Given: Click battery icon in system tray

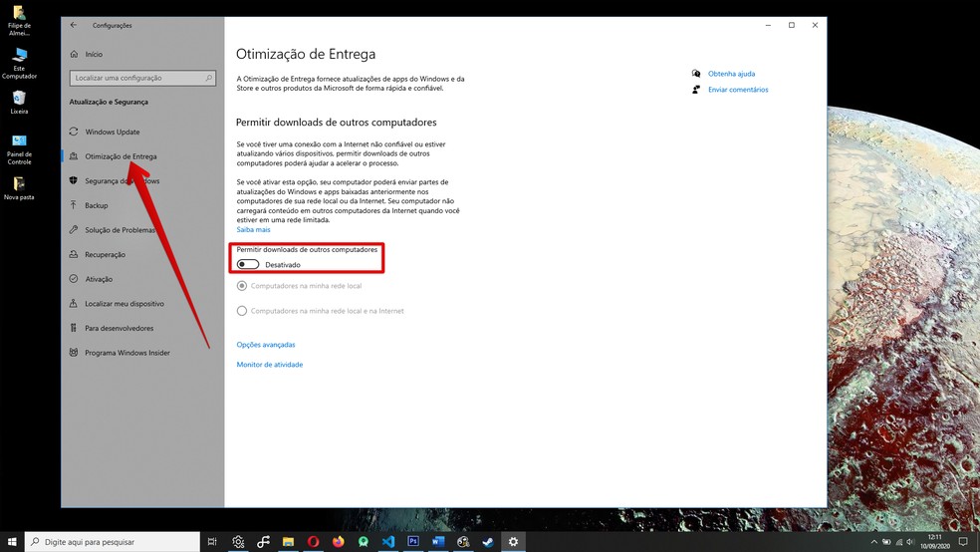Looking at the screenshot, I should tap(886, 541).
